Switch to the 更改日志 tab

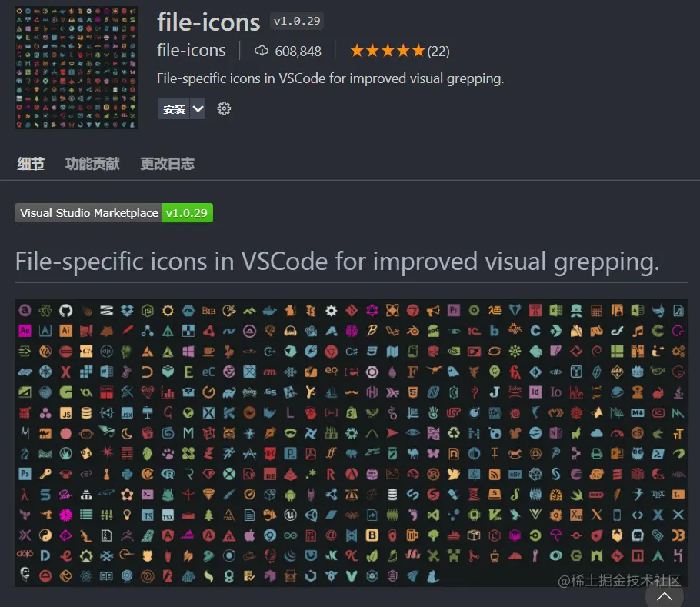pos(168,163)
